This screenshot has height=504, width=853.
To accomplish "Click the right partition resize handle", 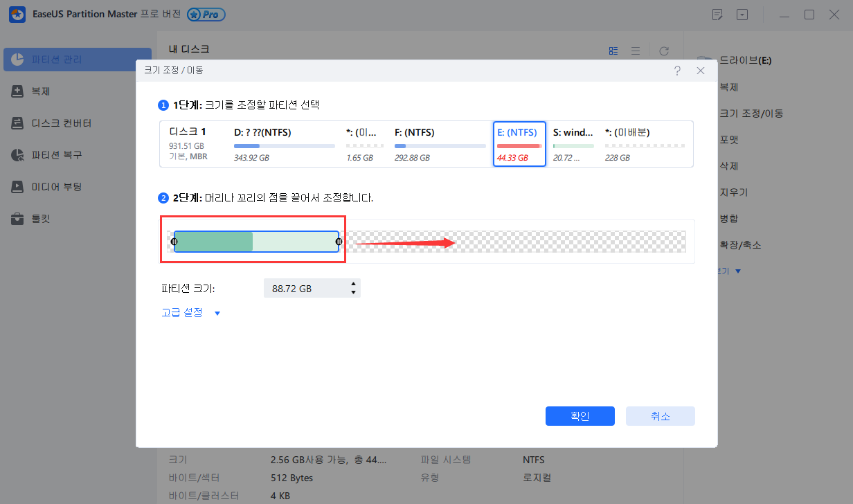I will point(339,242).
